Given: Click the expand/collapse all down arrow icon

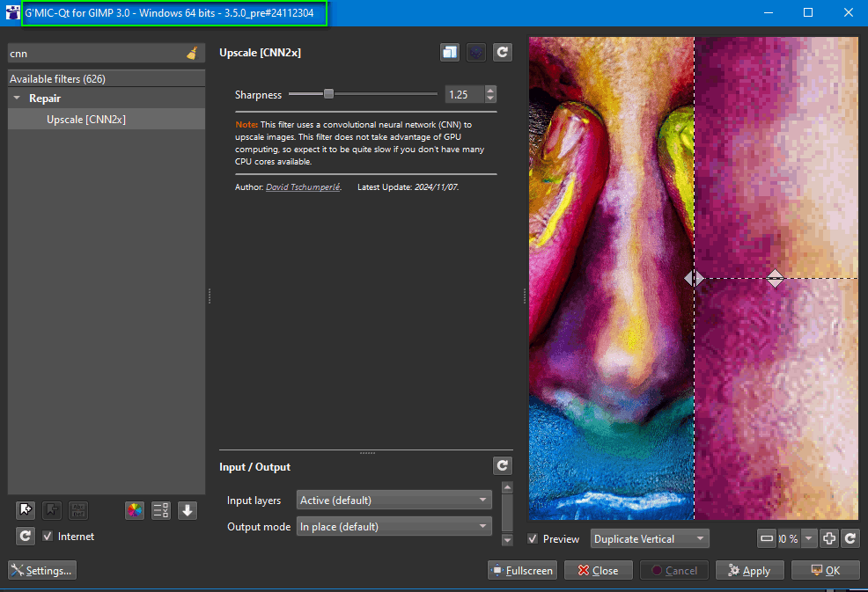Looking at the screenshot, I should [x=188, y=510].
